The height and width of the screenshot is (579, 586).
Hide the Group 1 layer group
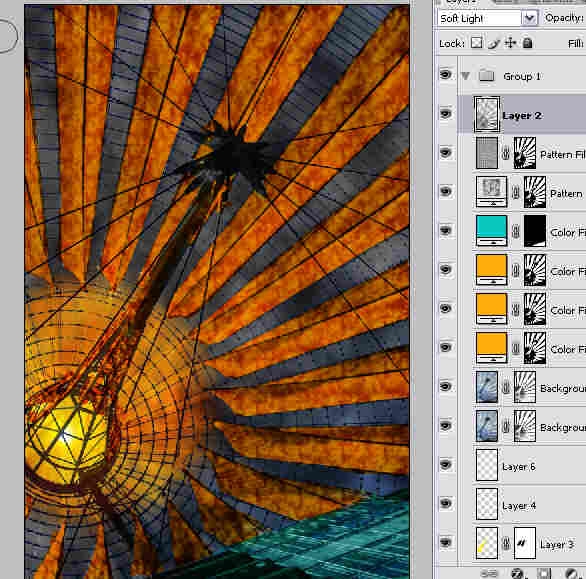[x=445, y=75]
